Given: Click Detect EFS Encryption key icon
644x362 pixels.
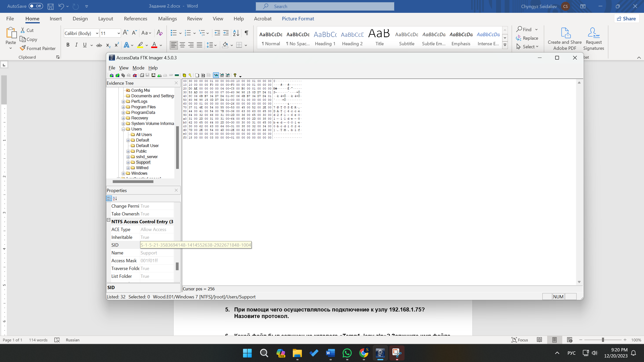Looking at the screenshot, I should coord(190,75).
